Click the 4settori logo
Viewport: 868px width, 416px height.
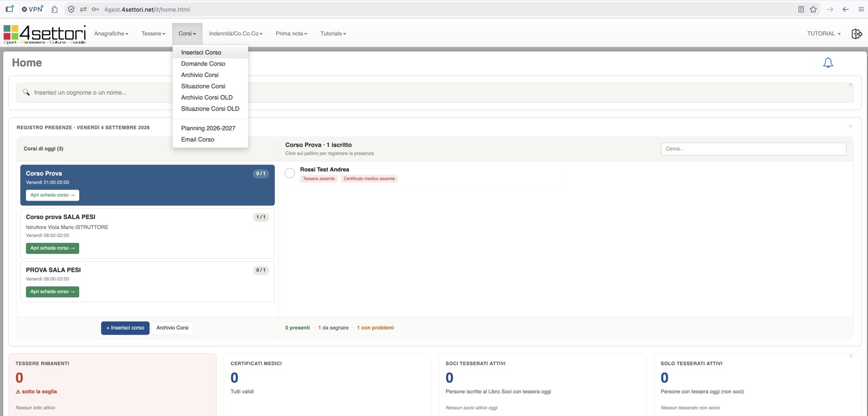click(x=44, y=34)
